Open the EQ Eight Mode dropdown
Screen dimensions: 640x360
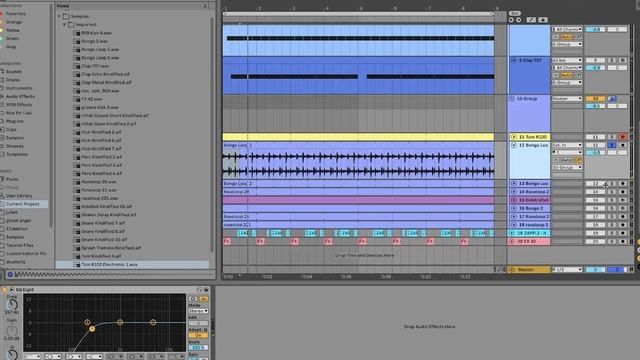198,311
